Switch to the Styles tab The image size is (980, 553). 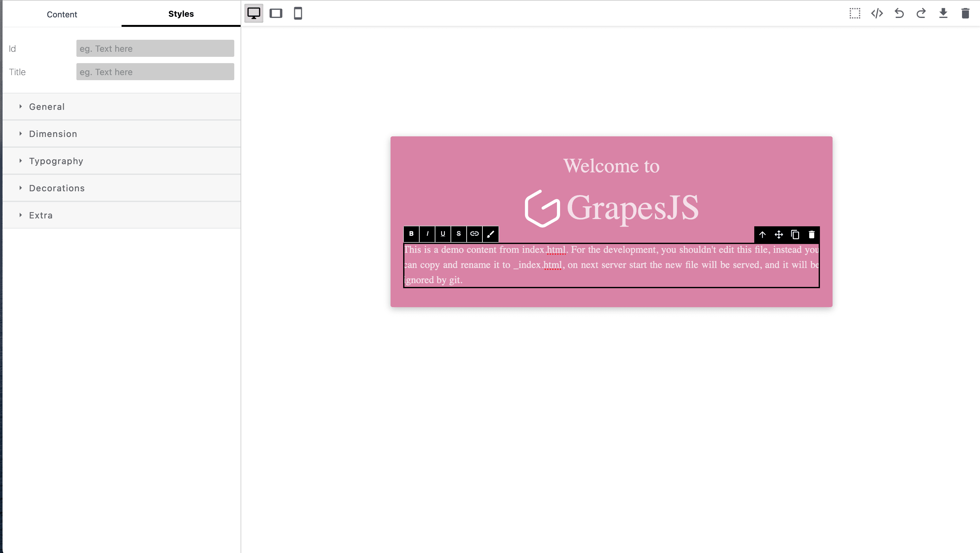tap(181, 14)
